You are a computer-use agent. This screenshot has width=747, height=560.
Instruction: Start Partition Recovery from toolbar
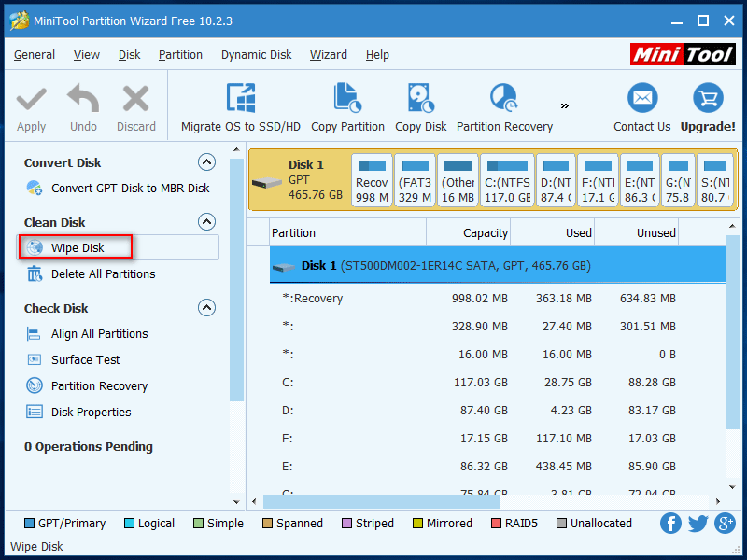(504, 107)
